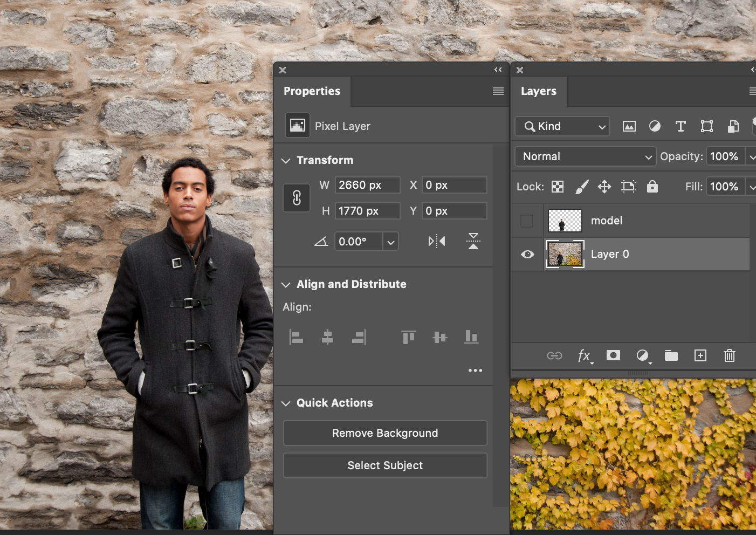The width and height of the screenshot is (756, 535).
Task: Filter layers by type layers
Action: (x=681, y=126)
